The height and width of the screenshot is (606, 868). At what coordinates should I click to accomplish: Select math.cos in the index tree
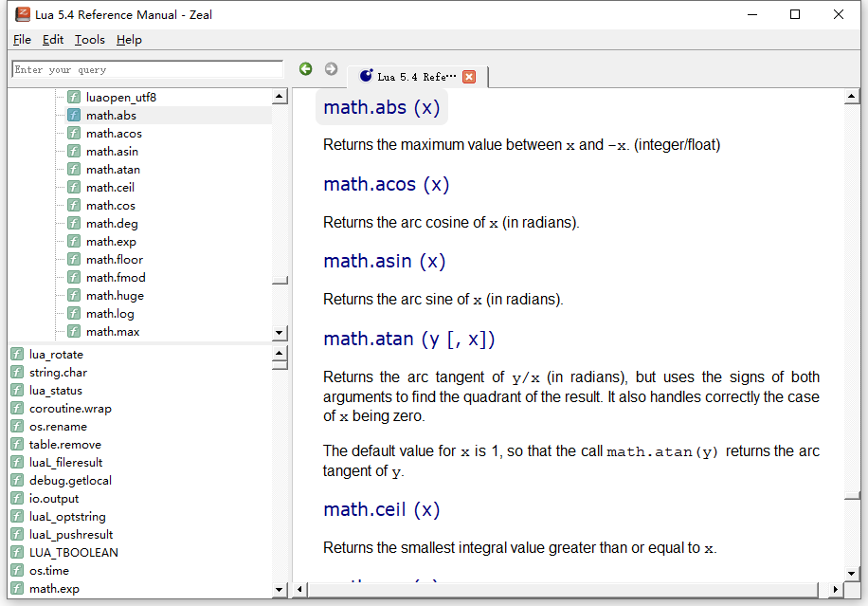[x=111, y=206]
